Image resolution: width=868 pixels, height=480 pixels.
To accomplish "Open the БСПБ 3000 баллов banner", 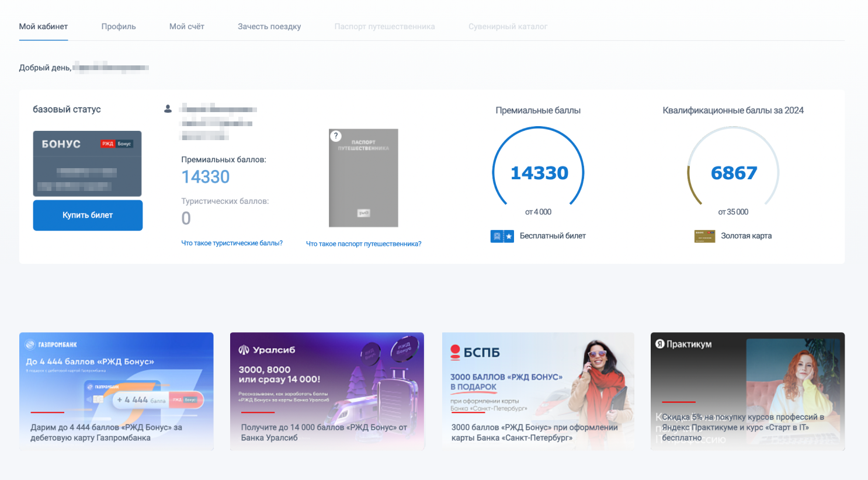I will pyautogui.click(x=538, y=391).
